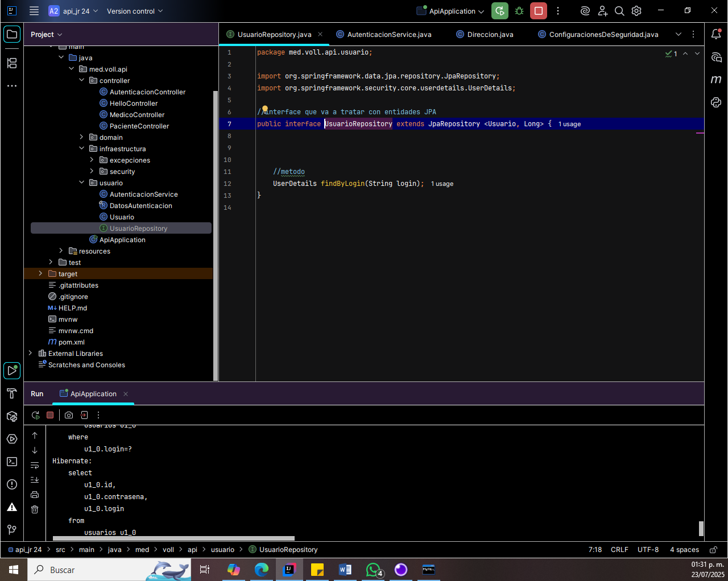Clear all console output with trash icon
This screenshot has width=728, height=581.
coord(35,509)
